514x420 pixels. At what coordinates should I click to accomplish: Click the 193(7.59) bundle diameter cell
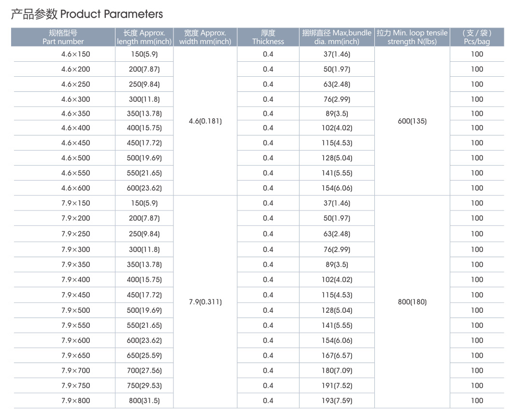pos(337,400)
